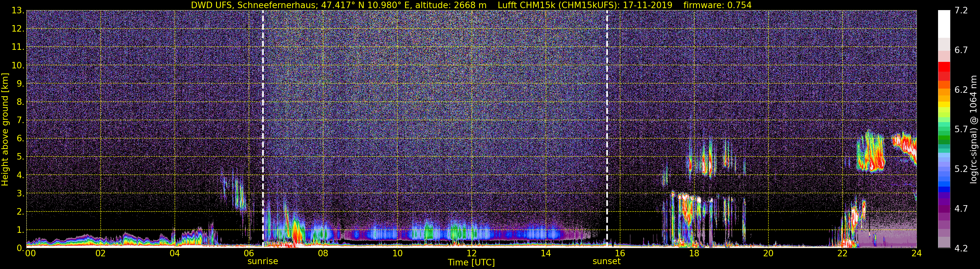Click the x-axis tick label '14'
Image resolution: width=980 pixels, height=269 pixels.
point(545,253)
